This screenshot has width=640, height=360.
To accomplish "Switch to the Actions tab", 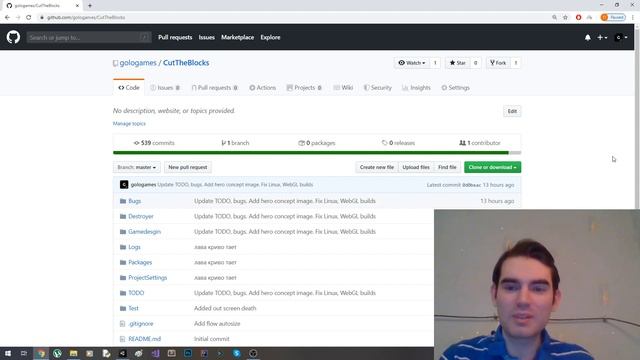I will [262, 88].
